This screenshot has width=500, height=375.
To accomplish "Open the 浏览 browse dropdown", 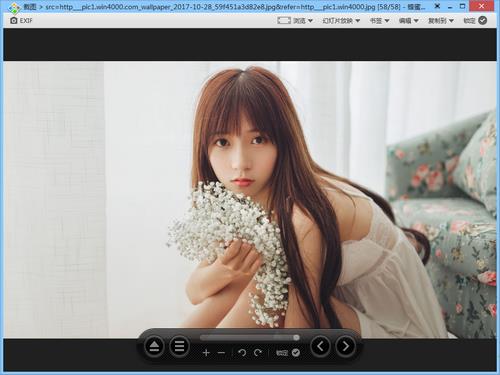I will click(303, 21).
